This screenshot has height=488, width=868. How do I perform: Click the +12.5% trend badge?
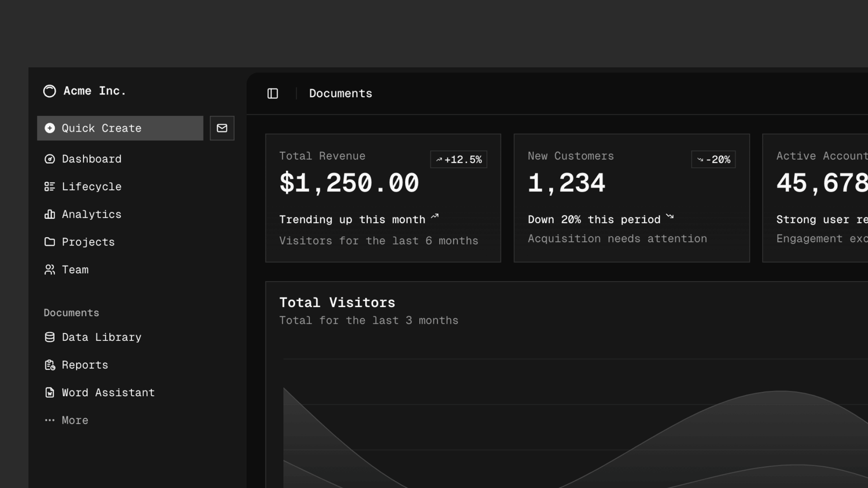pyautogui.click(x=458, y=160)
